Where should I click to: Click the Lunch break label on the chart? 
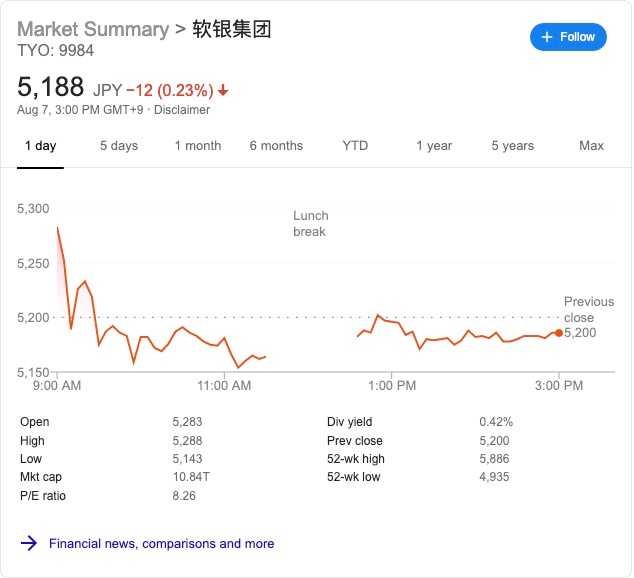[x=310, y=223]
